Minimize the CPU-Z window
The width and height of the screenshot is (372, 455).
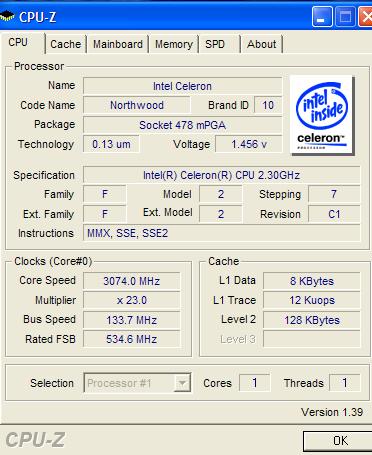coord(322,17)
